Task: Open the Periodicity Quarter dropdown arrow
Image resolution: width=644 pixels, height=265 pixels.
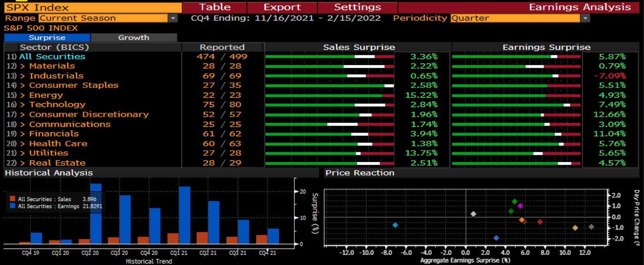Action: coord(585,18)
